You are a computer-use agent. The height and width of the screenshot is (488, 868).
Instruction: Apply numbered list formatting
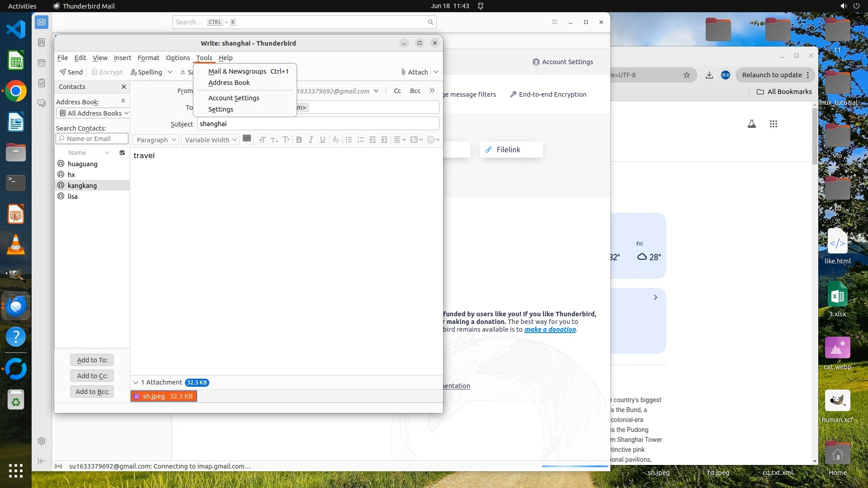(x=360, y=140)
